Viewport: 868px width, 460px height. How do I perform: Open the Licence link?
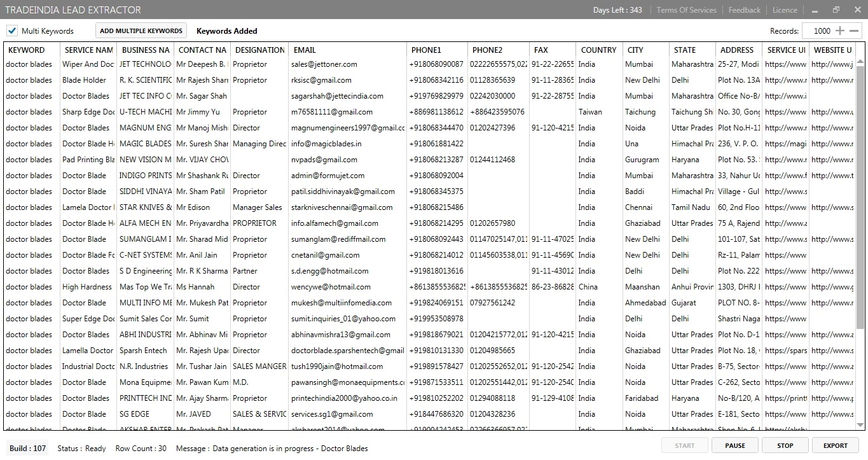[x=785, y=10]
